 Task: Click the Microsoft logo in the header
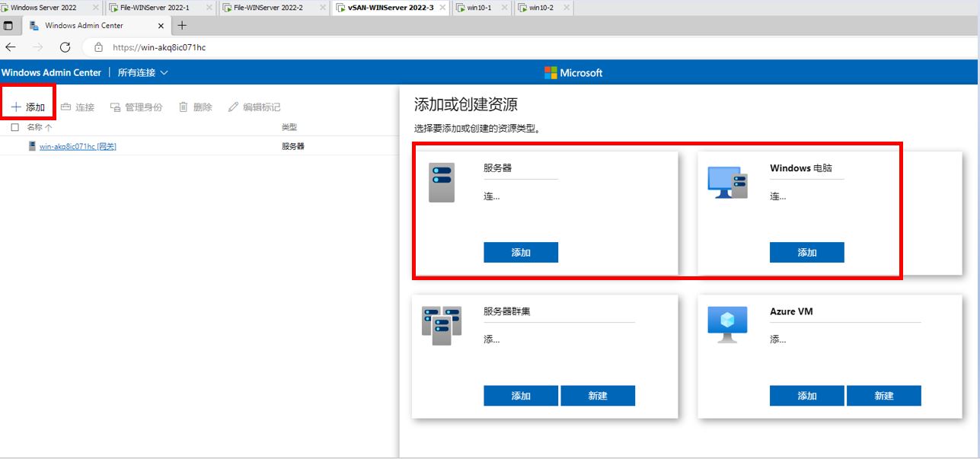[x=550, y=72]
